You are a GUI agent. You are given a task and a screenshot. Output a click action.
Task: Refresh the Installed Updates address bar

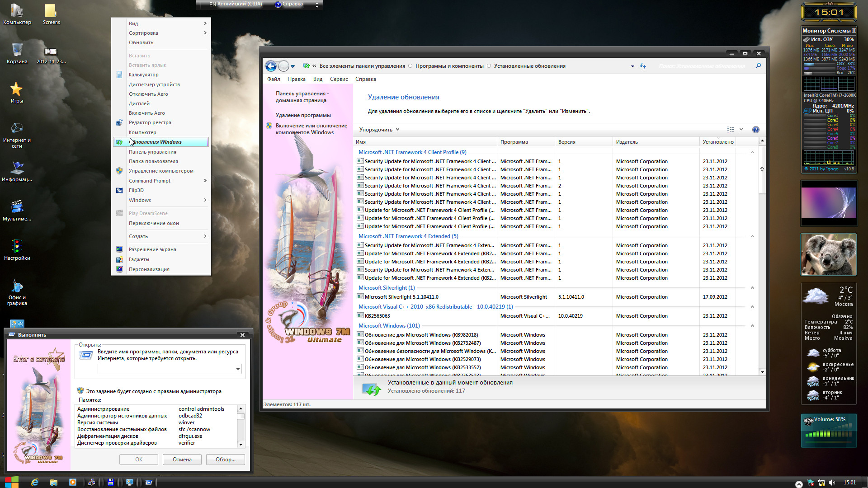click(x=643, y=66)
